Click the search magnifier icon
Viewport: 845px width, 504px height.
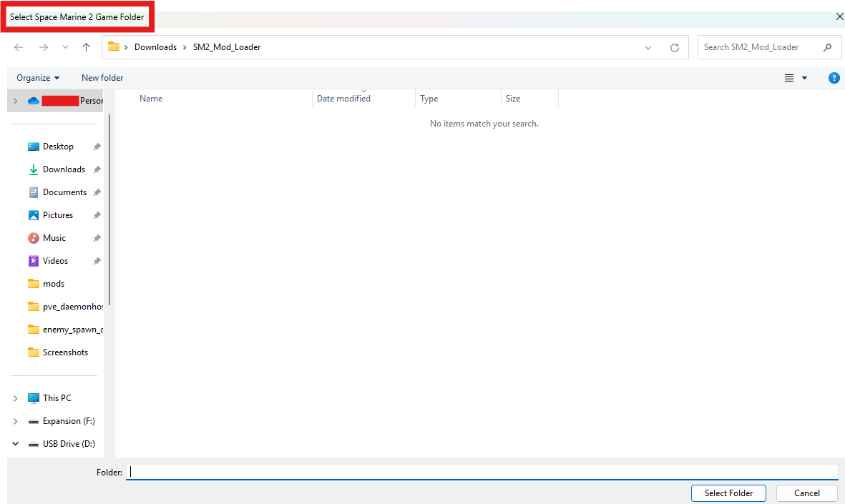click(827, 47)
